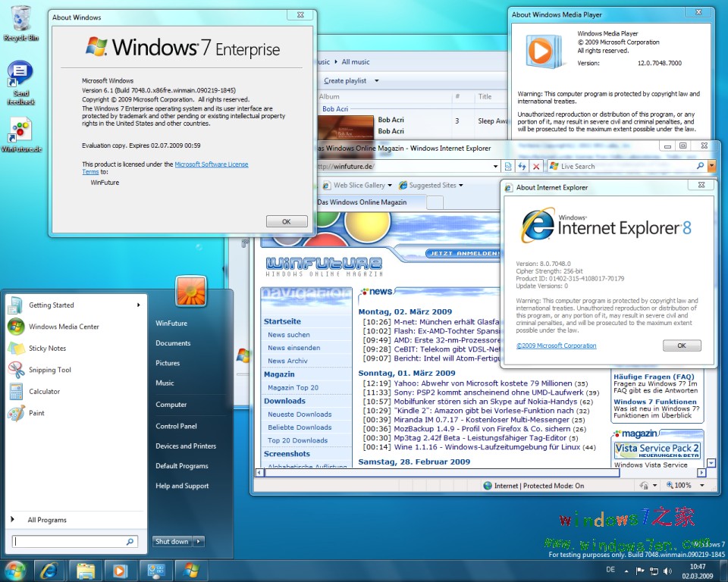Click the red stop icon in IE
The width and height of the screenshot is (728, 582).
click(536, 166)
